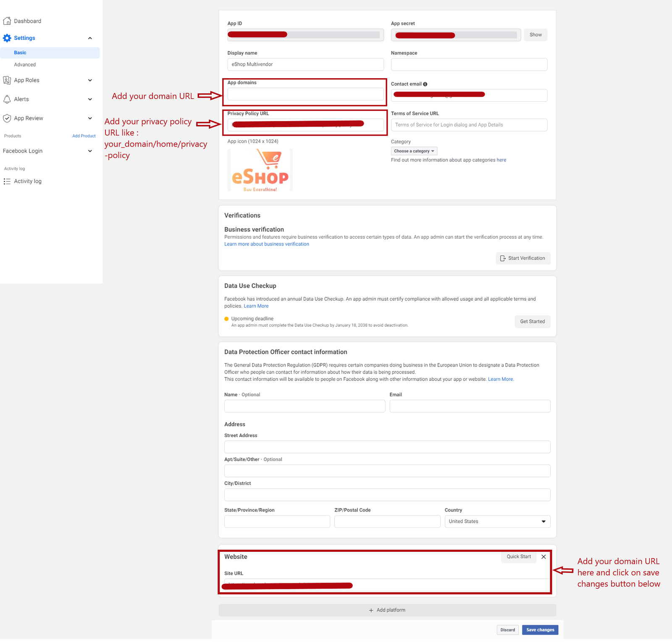Focus the Street Address field
Screen dimensions: 672x643
[387, 447]
